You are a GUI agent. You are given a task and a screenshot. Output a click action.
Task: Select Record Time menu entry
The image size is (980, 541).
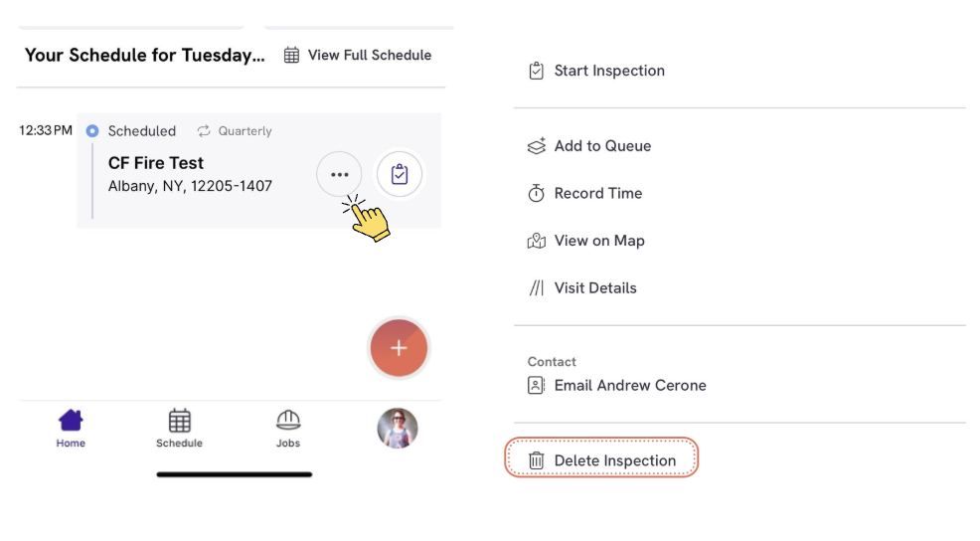(x=585, y=193)
